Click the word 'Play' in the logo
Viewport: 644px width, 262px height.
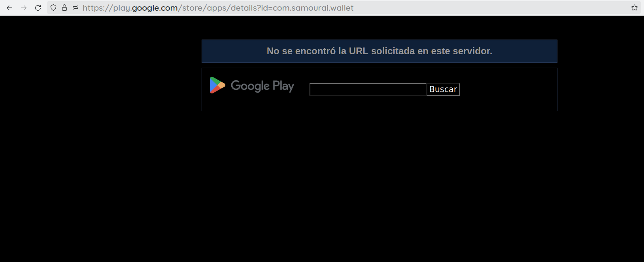tap(283, 86)
